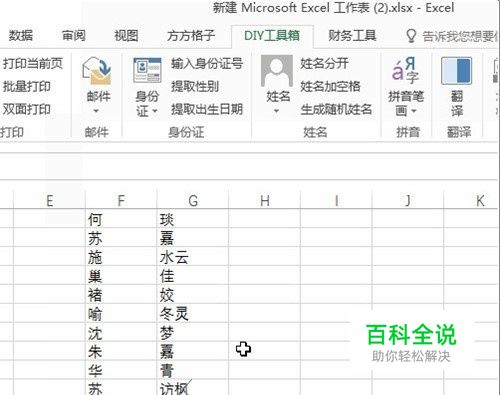Click the 姓名 person avatar icon
Screen dimensions: 500x395
click(277, 71)
